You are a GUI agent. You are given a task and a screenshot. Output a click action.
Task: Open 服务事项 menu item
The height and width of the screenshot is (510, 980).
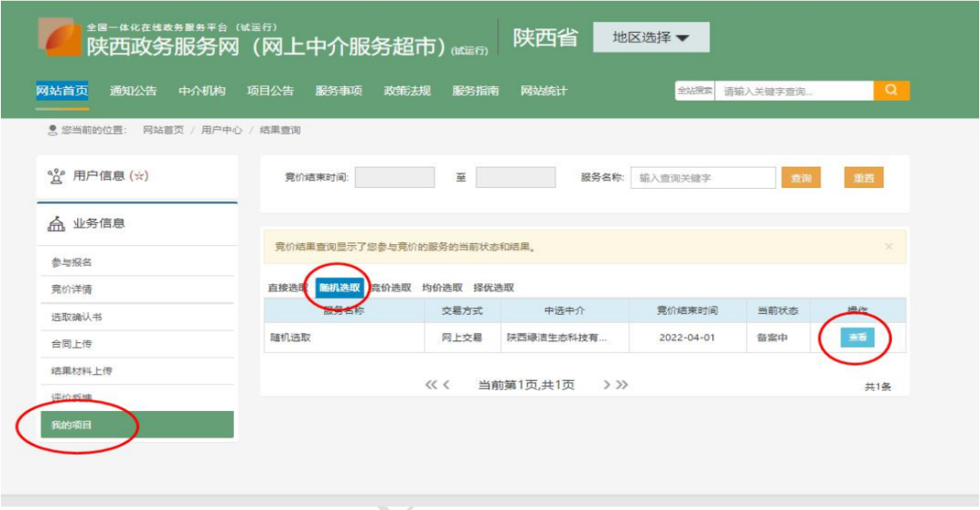point(338,92)
